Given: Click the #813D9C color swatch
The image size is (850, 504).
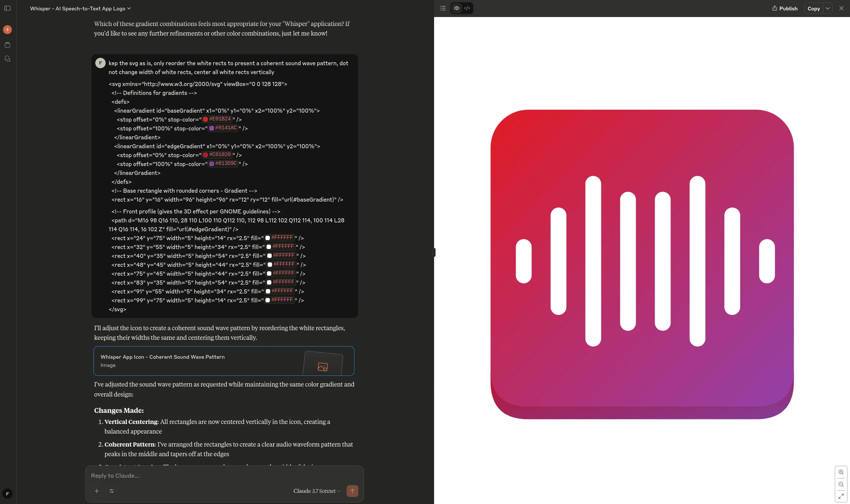Looking at the screenshot, I should click(x=212, y=164).
